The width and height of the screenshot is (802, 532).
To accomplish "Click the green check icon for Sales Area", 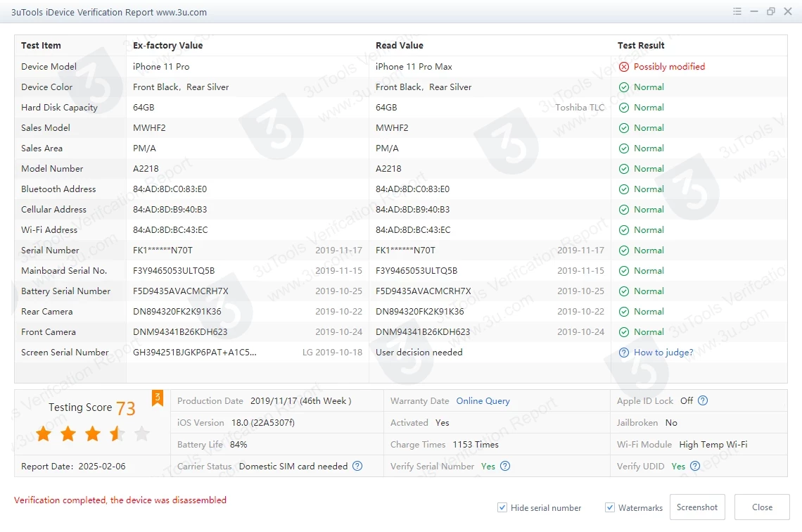I will pyautogui.click(x=624, y=148).
